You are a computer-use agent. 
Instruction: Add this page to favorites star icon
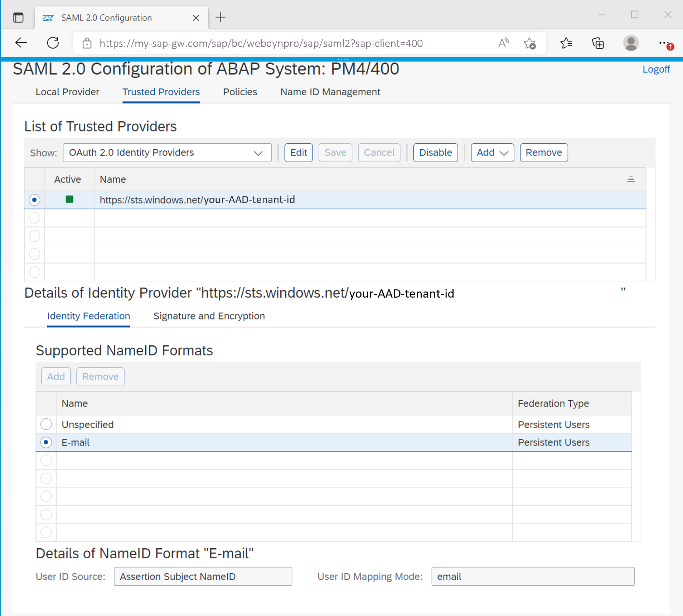(x=529, y=43)
